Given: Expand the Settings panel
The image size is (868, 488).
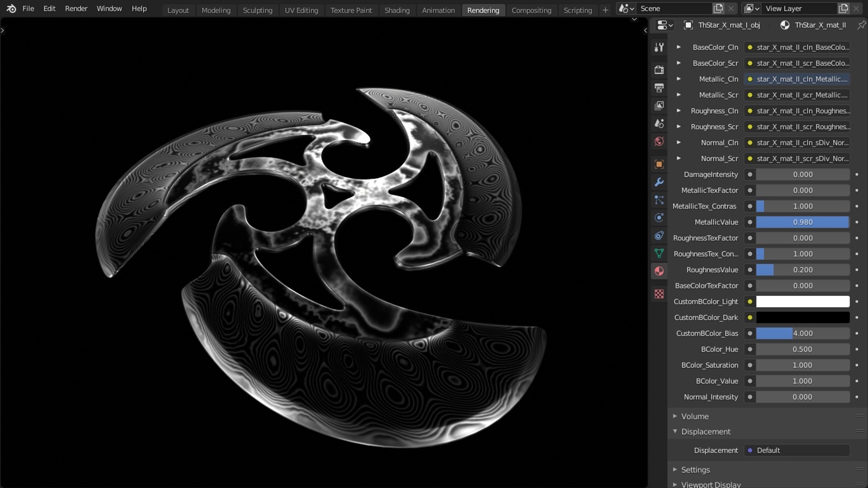Looking at the screenshot, I should pyautogui.click(x=675, y=469).
